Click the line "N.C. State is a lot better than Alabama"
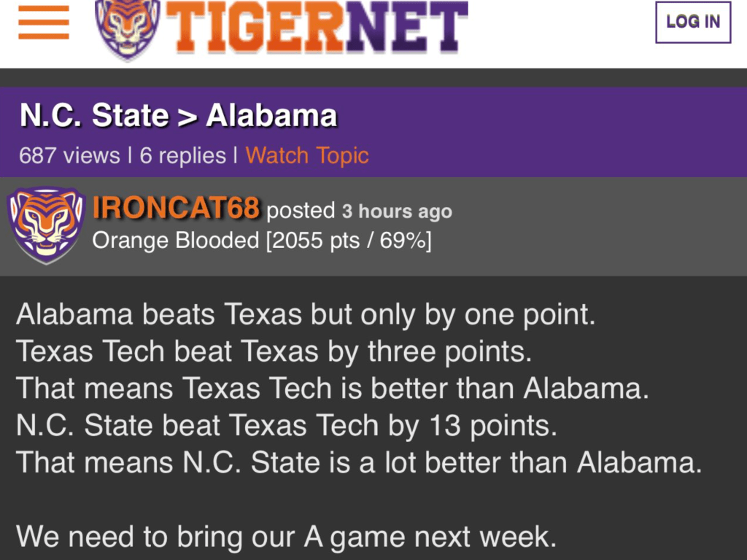The width and height of the screenshot is (747, 560). [x=359, y=463]
